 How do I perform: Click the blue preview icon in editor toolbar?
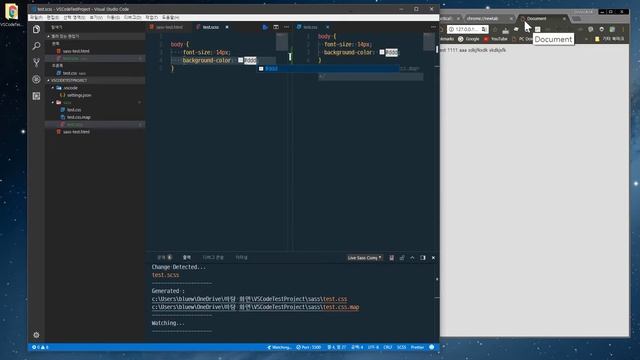[x=265, y=27]
